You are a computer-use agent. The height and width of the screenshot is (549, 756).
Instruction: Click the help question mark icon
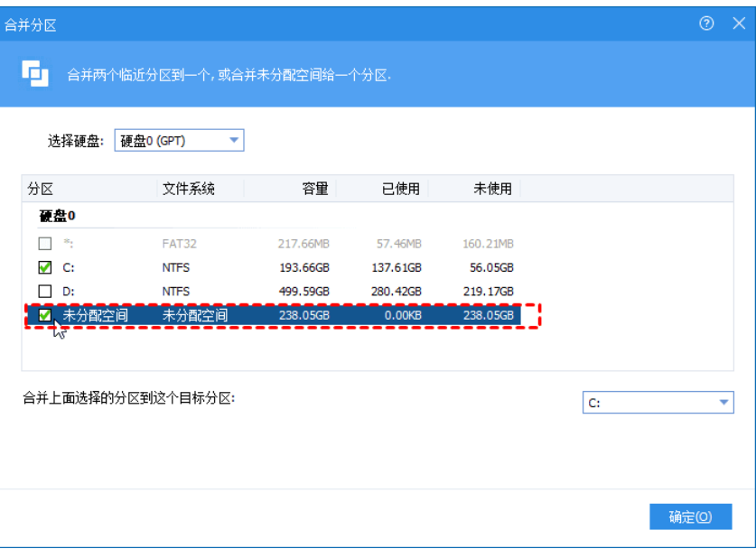pos(707,24)
